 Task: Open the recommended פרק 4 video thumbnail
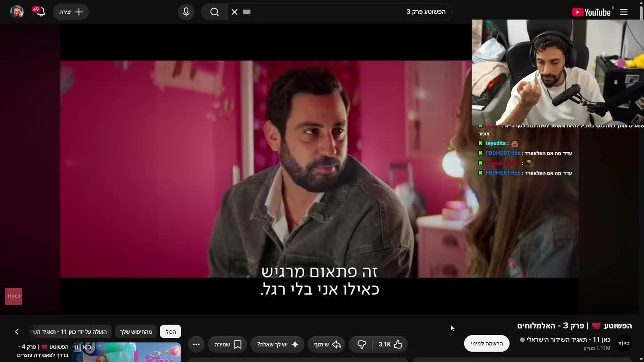pyautogui.click(x=127, y=352)
